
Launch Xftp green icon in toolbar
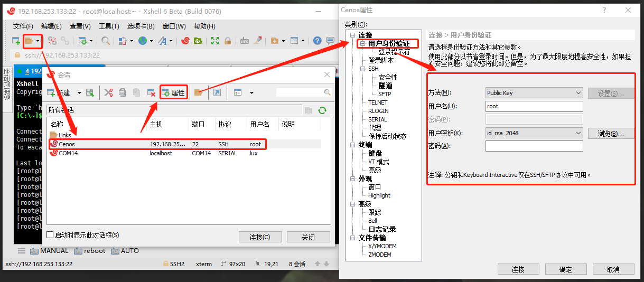click(198, 41)
